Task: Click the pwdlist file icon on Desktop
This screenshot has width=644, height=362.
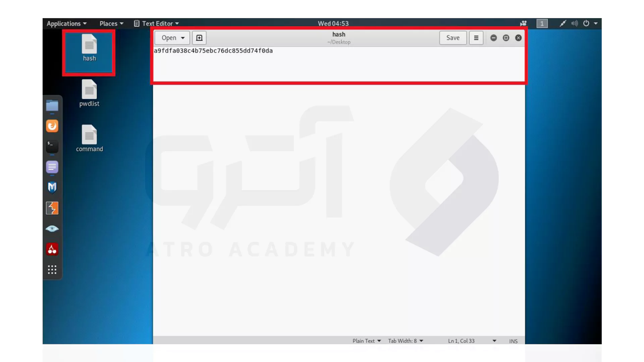Action: pos(89,93)
